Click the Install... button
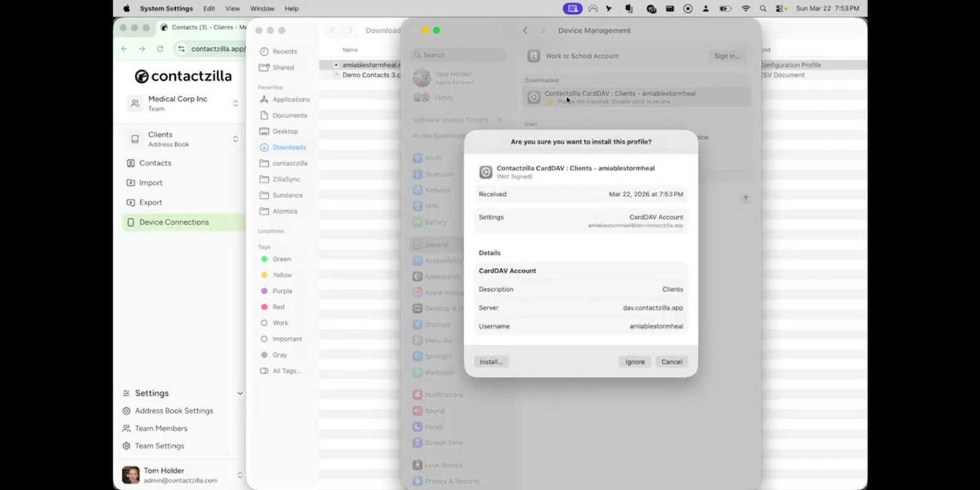980x490 pixels. pyautogui.click(x=491, y=362)
